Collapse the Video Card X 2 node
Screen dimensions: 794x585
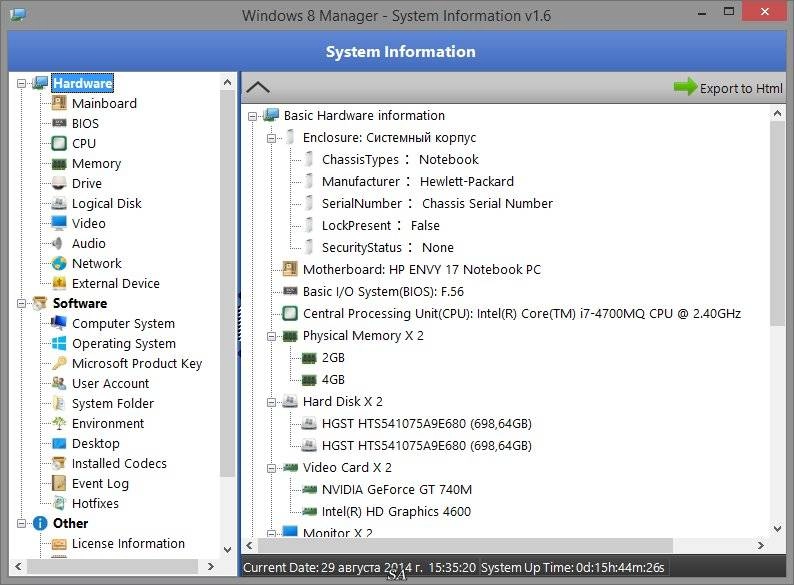point(271,468)
